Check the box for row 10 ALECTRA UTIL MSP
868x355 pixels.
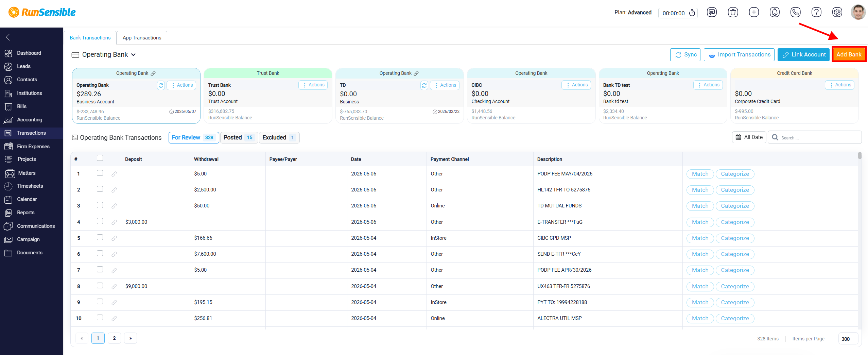point(100,317)
